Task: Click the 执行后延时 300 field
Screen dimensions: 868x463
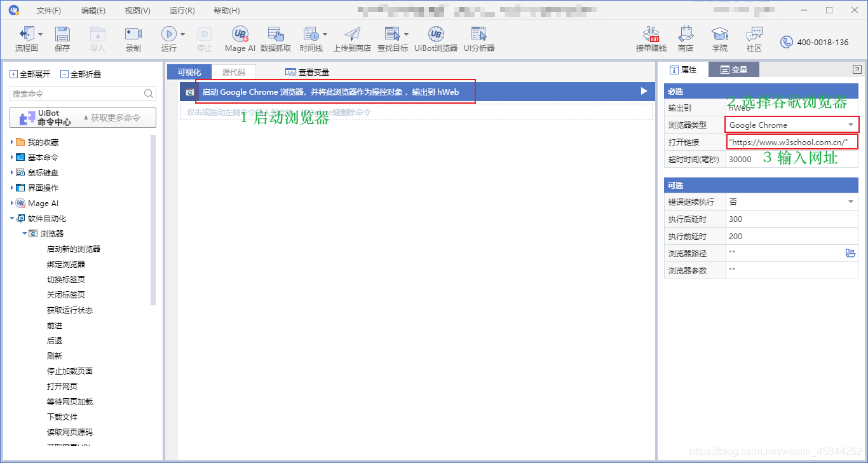Action: point(792,219)
